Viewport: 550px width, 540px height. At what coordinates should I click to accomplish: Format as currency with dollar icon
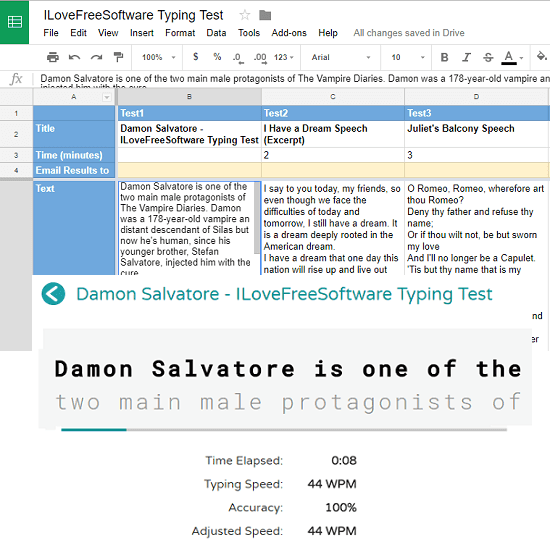(196, 57)
